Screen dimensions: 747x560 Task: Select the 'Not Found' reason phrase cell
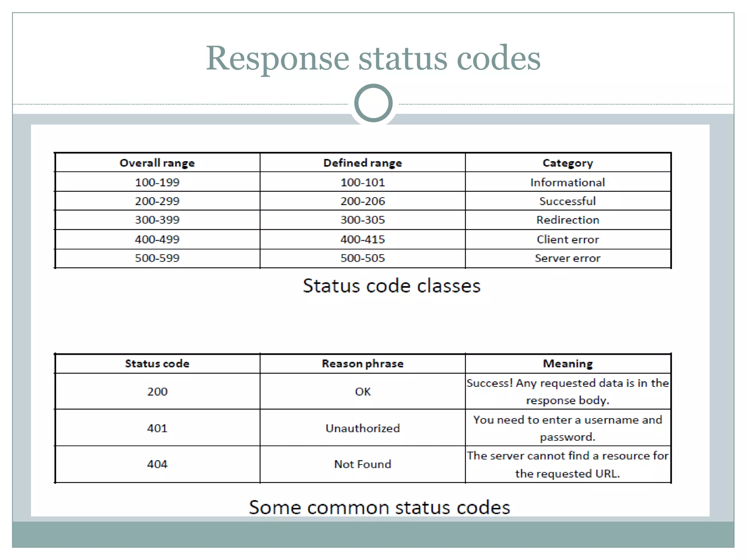[363, 464]
